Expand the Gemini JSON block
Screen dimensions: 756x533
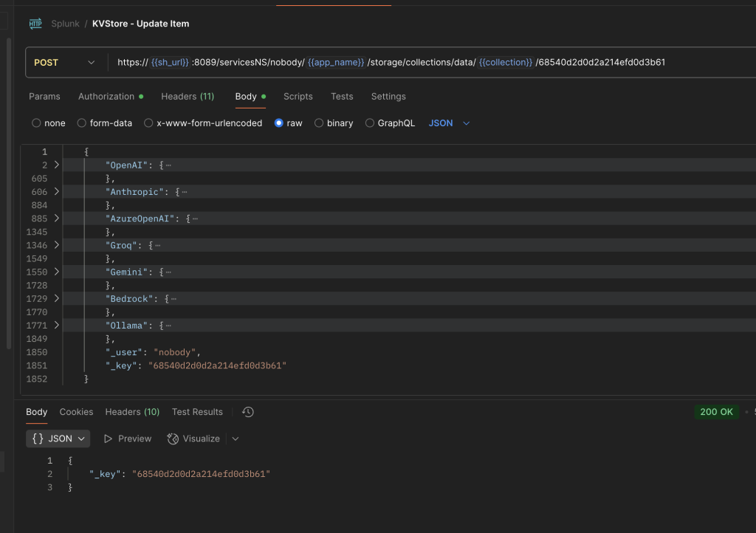(56, 272)
